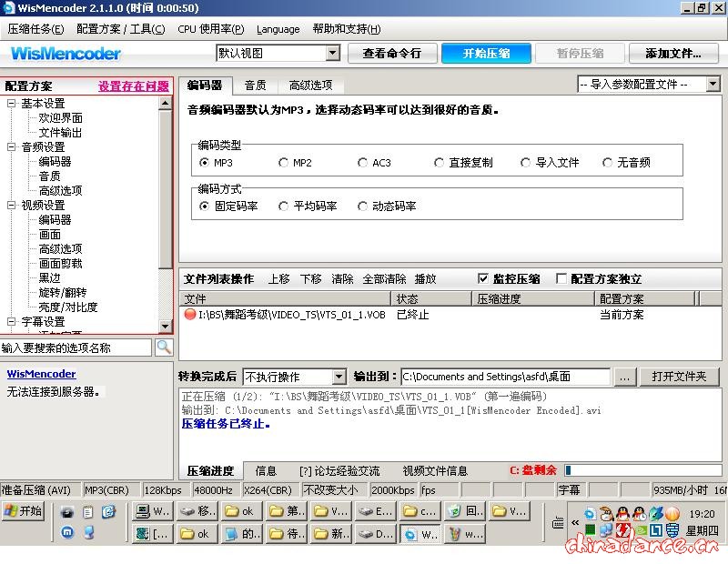This screenshot has width=728, height=564.
Task: Click the orange globe icon in the system tray
Action: (x=672, y=514)
